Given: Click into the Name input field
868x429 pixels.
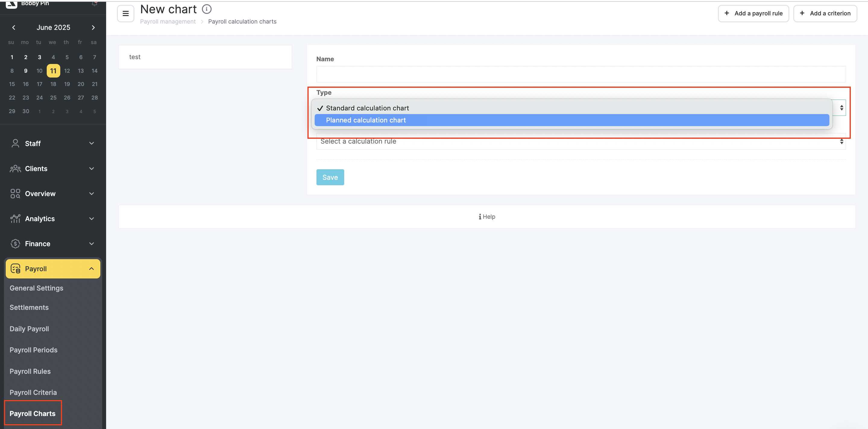Looking at the screenshot, I should pos(581,74).
